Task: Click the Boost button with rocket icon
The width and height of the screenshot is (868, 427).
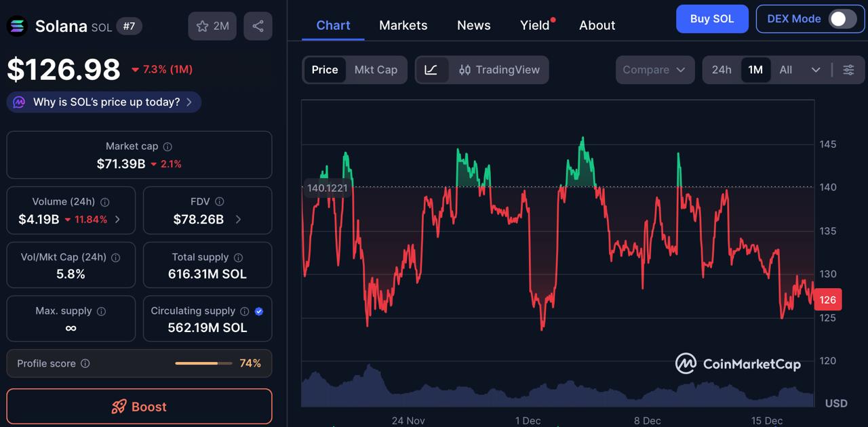Action: pyautogui.click(x=139, y=407)
